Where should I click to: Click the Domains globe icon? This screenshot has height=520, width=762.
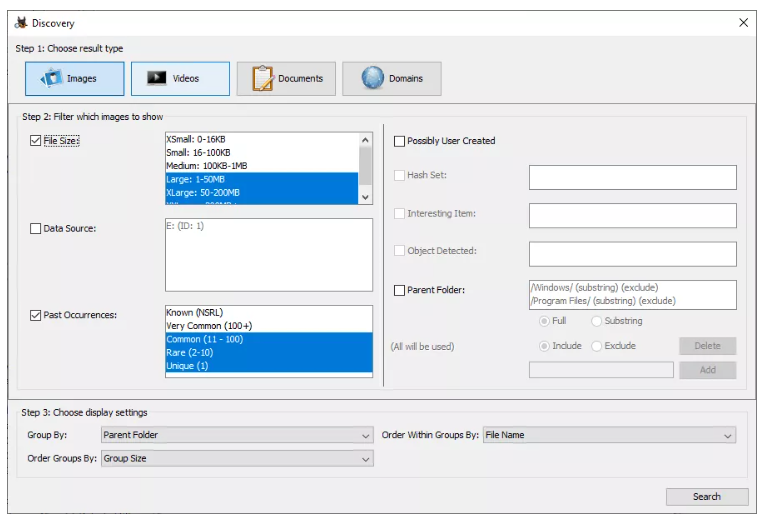point(372,78)
